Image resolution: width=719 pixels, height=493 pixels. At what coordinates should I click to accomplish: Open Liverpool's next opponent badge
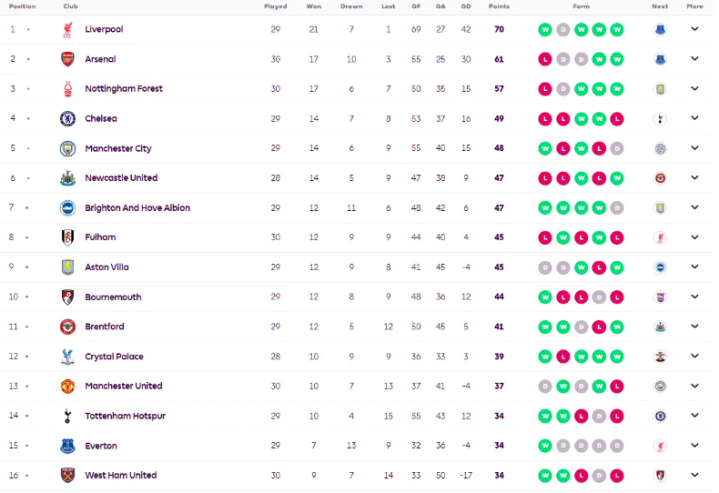tap(660, 30)
